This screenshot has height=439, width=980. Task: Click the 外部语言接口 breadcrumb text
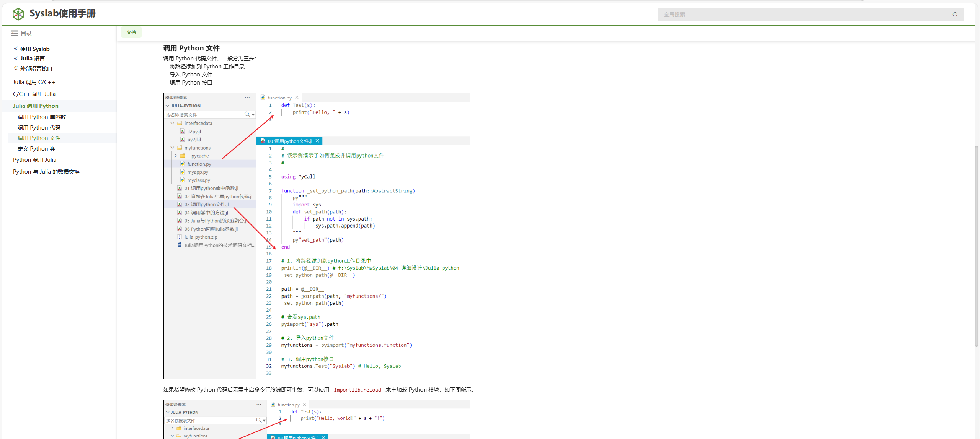point(36,68)
